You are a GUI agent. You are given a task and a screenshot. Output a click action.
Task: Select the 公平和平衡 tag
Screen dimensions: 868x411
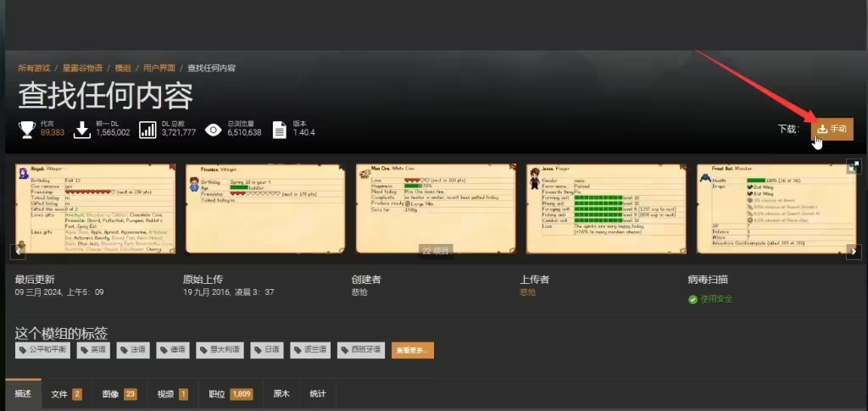[x=42, y=350]
